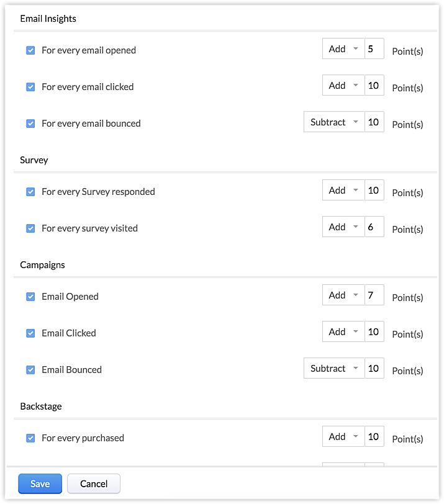444x504 pixels.
Task: Uncheck the 'For every email opened' checkbox
Action: click(30, 50)
